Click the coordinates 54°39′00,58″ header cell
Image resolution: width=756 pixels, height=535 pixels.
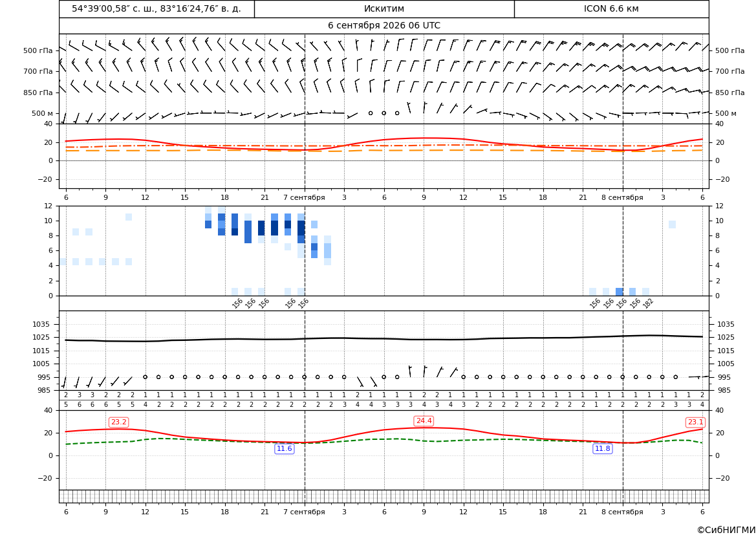click(x=157, y=8)
